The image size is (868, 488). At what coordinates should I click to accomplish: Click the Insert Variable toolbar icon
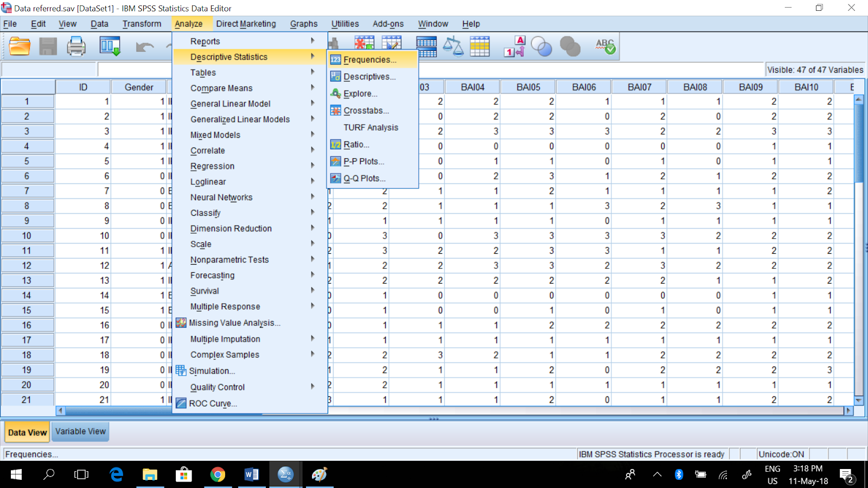(392, 43)
